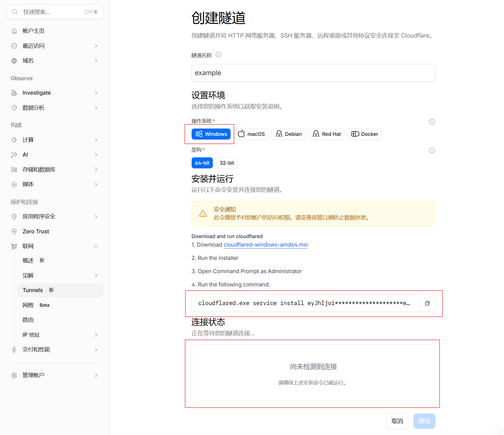
Task: Click the pie chart icon beside 数据分析
Action: (x=14, y=108)
